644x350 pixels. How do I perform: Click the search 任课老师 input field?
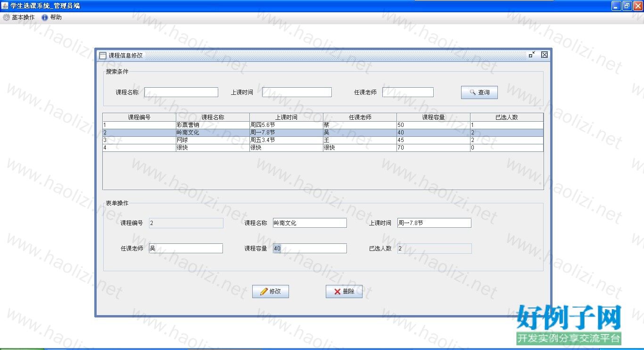(408, 92)
